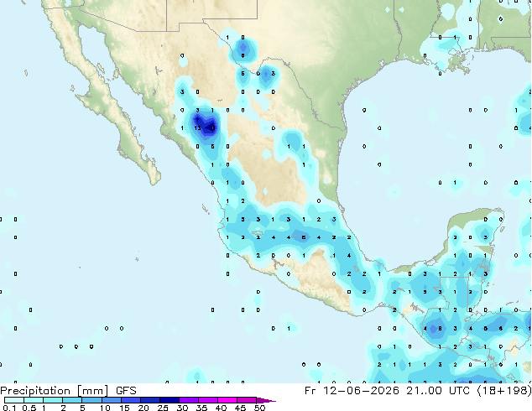
Task: Click the legend label '35'
Action: [201, 408]
